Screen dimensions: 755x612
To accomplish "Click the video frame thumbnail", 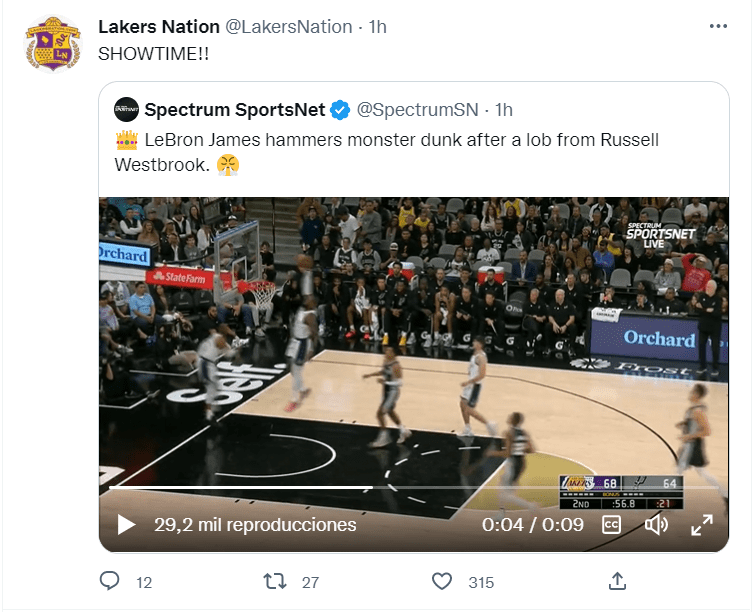I will click(x=414, y=340).
